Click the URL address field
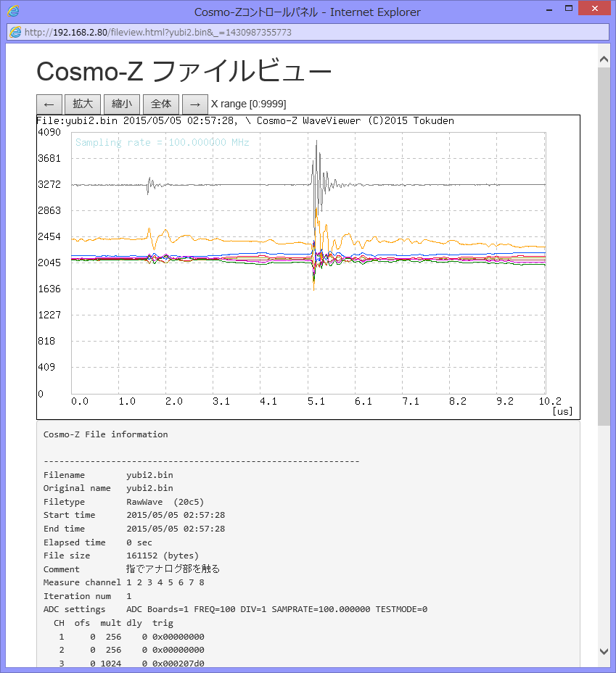This screenshot has width=616, height=673. pyautogui.click(x=290, y=33)
